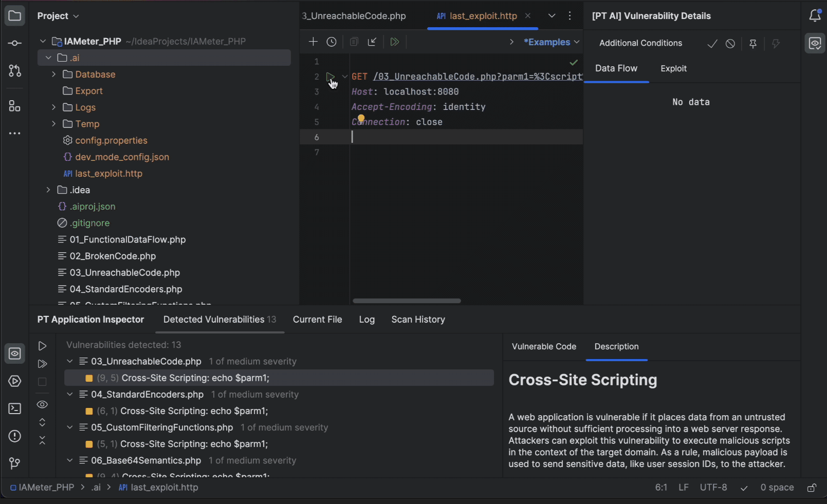Open dev_mode_config.json in project tree
The width and height of the screenshot is (827, 504).
click(x=122, y=157)
